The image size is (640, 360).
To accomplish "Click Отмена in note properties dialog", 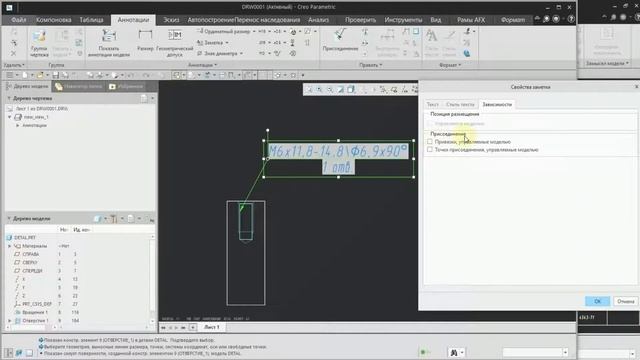I will tap(625, 301).
